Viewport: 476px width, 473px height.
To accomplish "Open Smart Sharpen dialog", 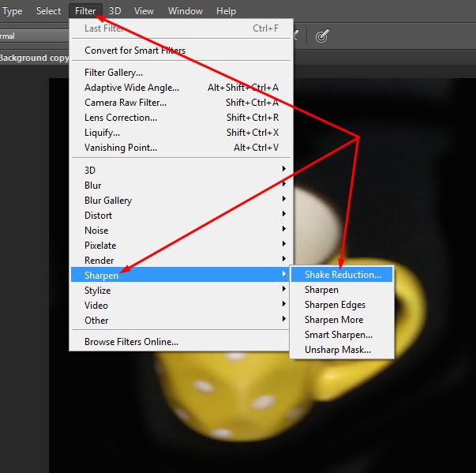I will 342,335.
